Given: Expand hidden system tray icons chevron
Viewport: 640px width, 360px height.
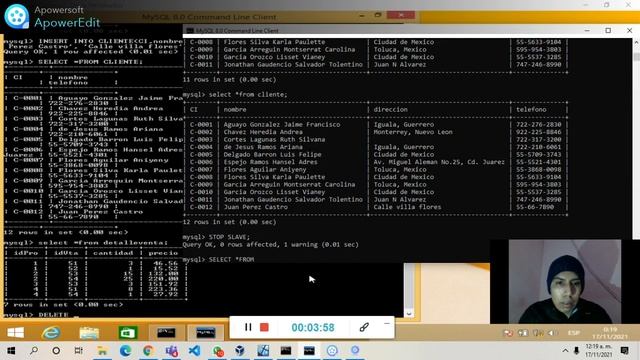Looking at the screenshot, I should pos(565,351).
